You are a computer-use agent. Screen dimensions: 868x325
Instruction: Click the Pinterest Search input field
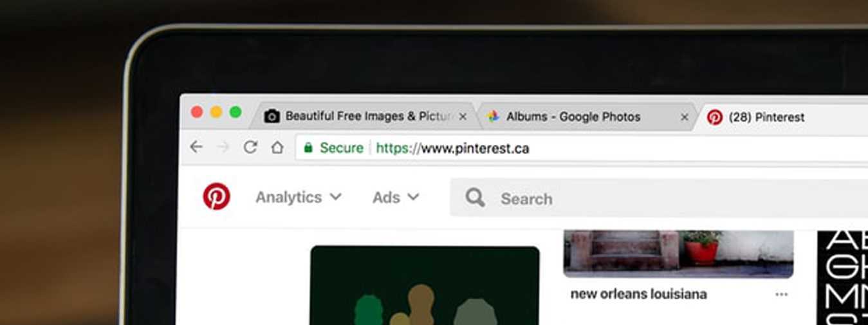(x=643, y=198)
